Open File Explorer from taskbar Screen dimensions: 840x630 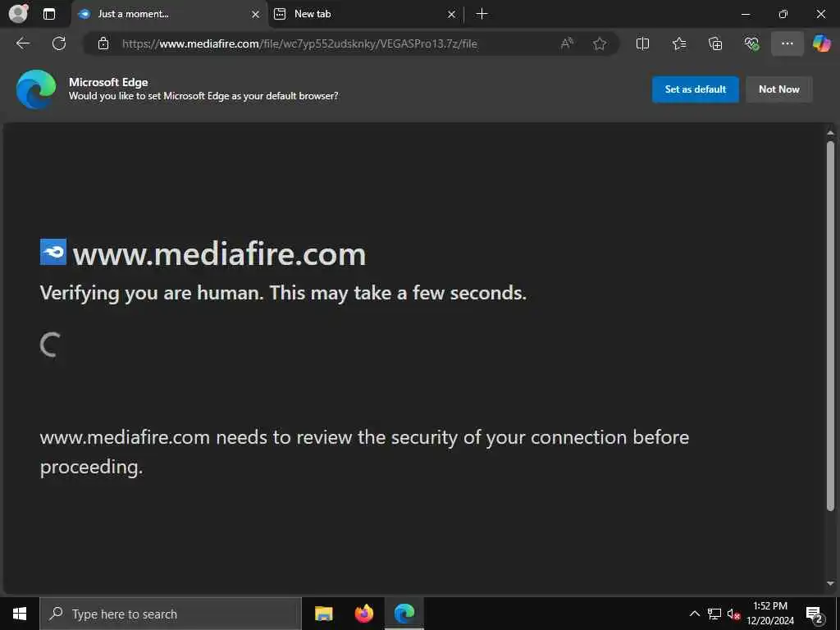tap(323, 614)
